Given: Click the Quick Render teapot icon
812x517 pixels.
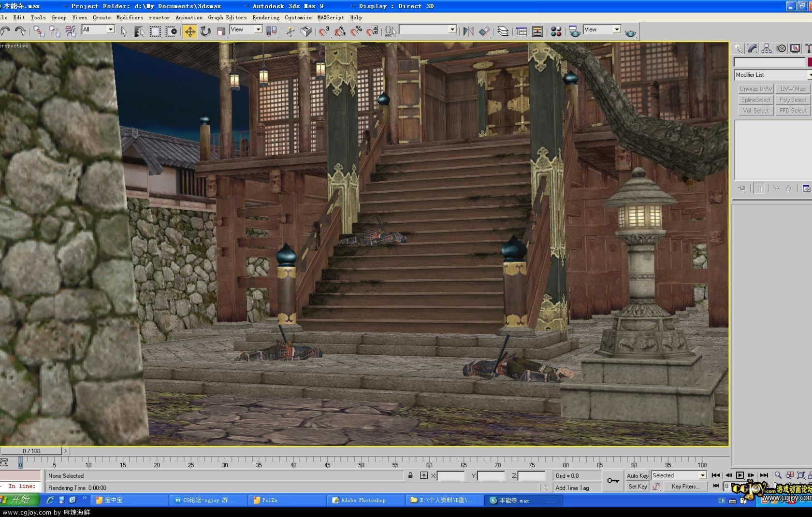Looking at the screenshot, I should point(630,32).
